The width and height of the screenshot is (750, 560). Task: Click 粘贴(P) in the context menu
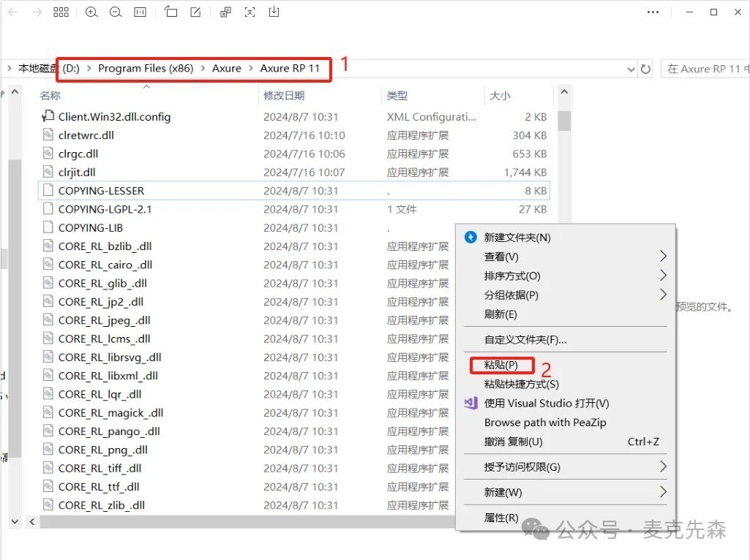coord(500,365)
